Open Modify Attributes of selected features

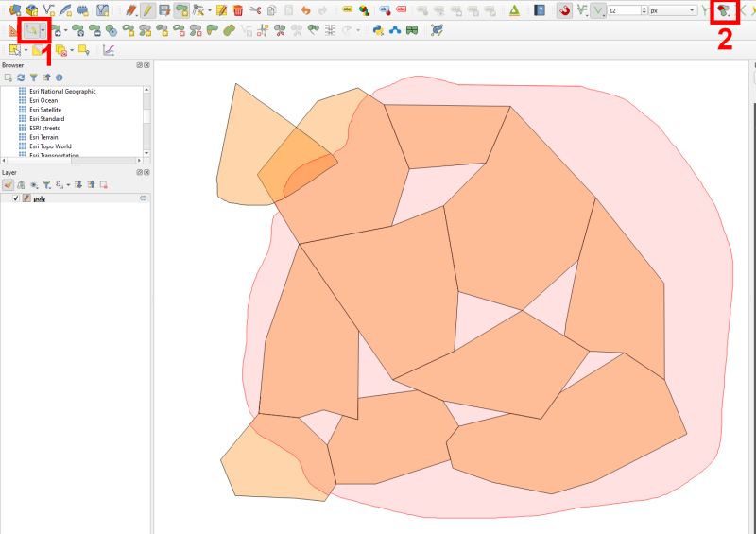click(x=221, y=10)
